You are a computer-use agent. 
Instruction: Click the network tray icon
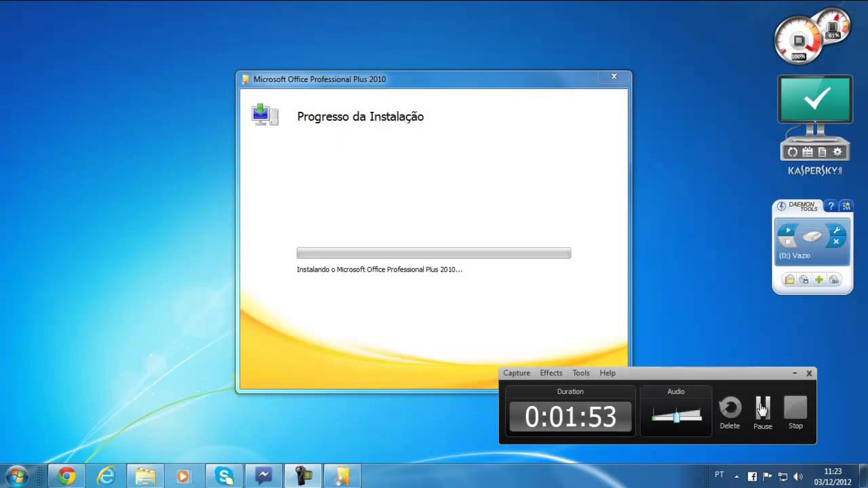(x=783, y=476)
